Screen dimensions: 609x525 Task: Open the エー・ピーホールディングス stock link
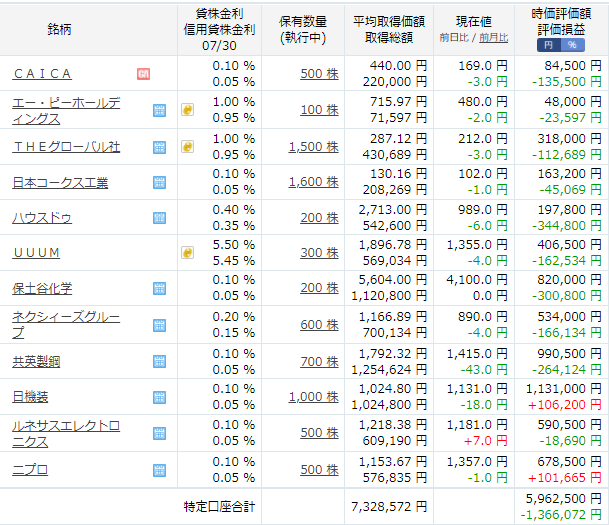[66, 111]
